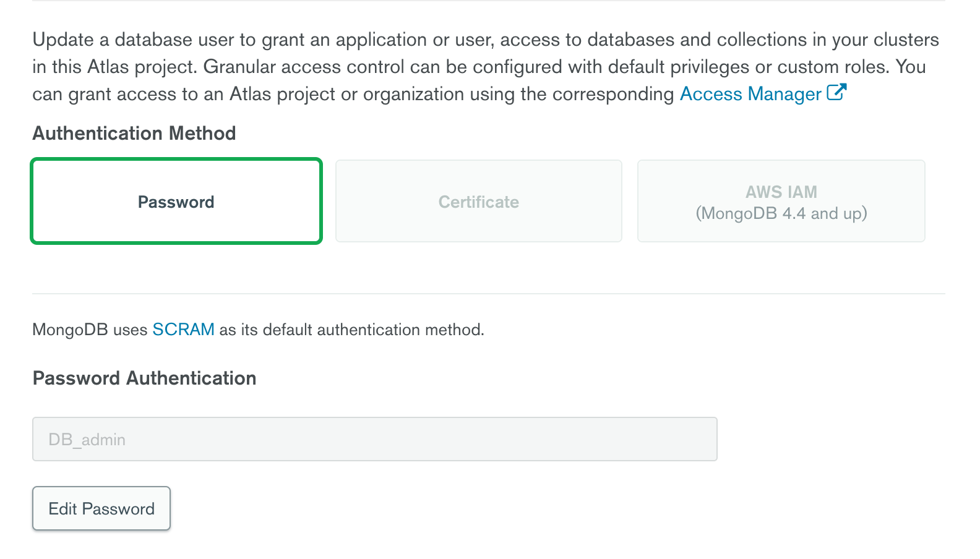Select AWS IAM authentication option
Viewport: 980px width, 559px height.
(x=781, y=201)
